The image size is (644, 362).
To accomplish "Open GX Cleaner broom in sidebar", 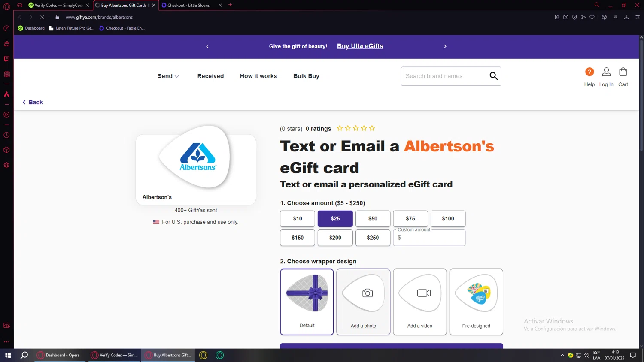I will coord(6,44).
